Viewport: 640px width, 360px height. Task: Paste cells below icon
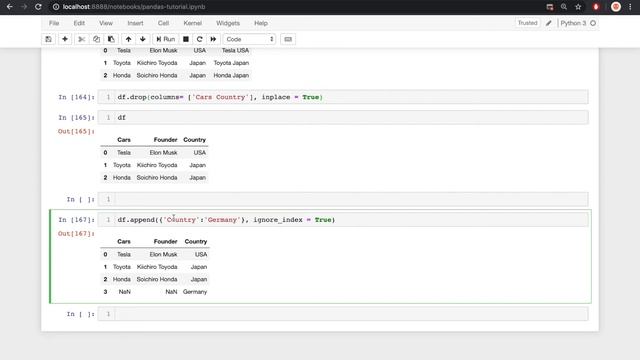pos(111,39)
